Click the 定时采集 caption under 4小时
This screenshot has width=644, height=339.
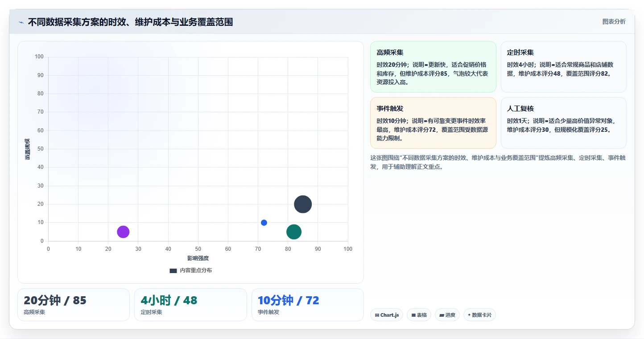151,312
